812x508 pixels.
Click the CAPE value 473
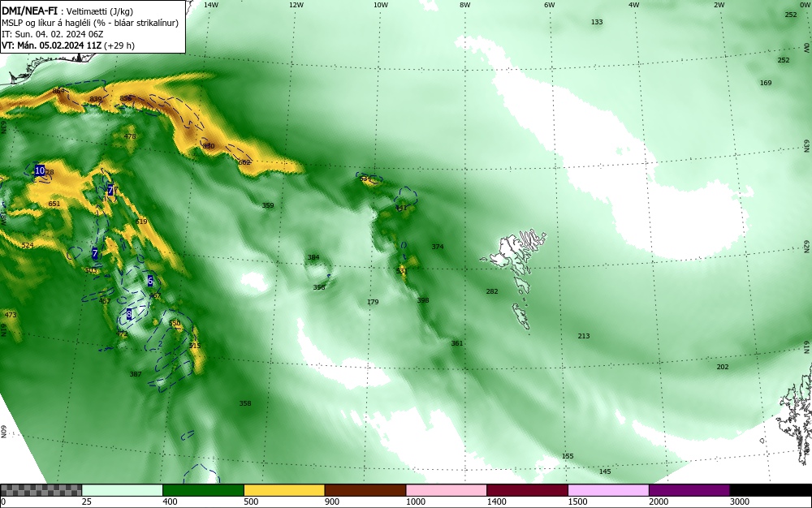(x=11, y=315)
